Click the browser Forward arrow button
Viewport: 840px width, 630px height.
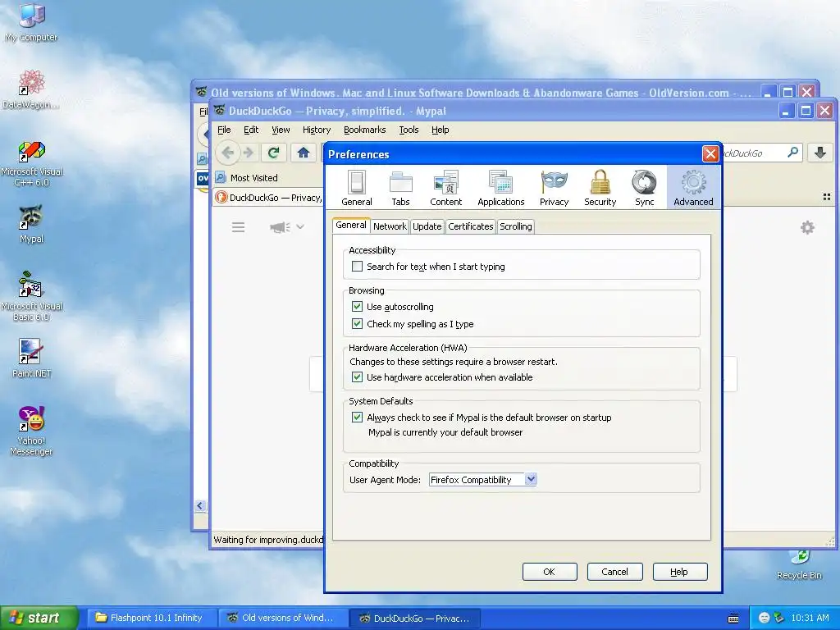click(248, 153)
